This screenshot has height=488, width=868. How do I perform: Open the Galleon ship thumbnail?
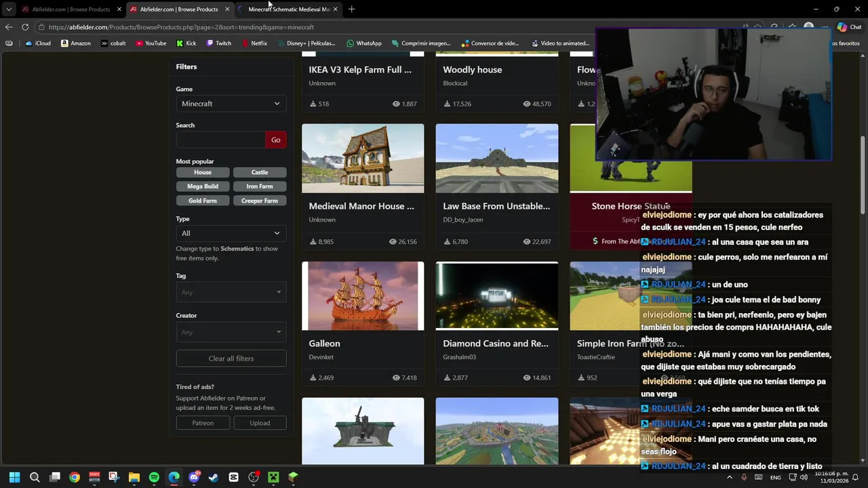point(363,296)
